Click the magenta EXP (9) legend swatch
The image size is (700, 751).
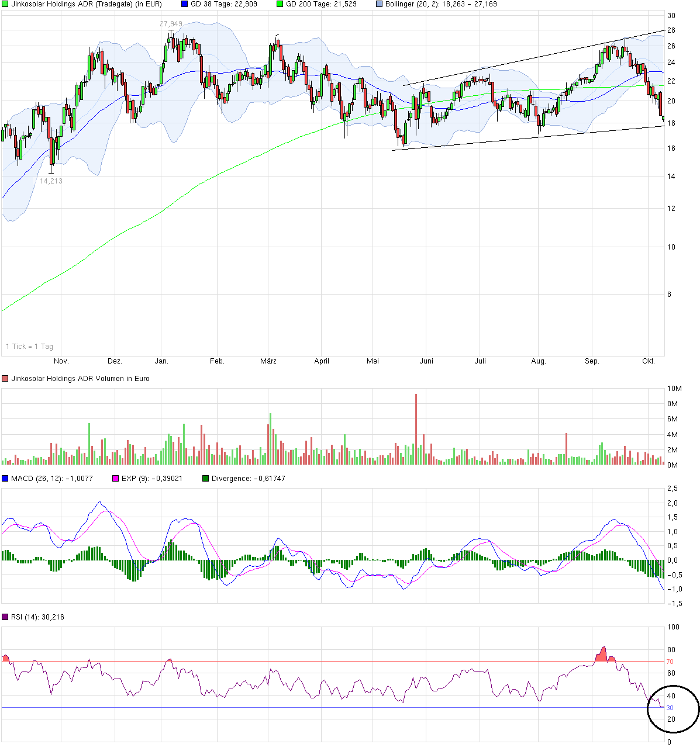115,479
